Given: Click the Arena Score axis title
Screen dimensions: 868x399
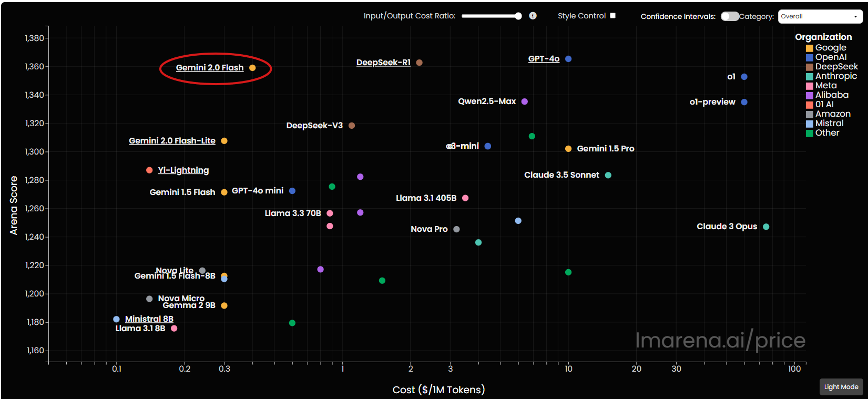Looking at the screenshot, I should [14, 205].
